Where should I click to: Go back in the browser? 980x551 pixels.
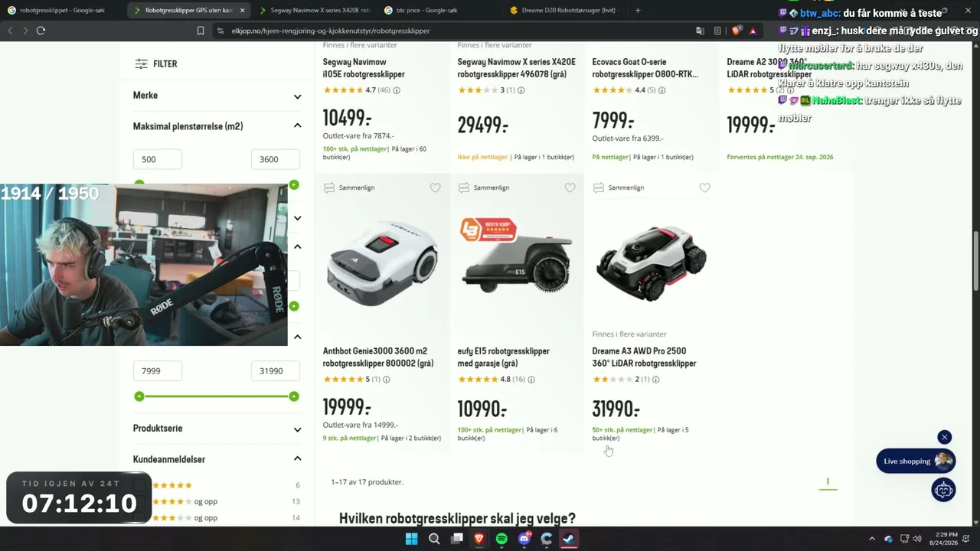[11, 31]
